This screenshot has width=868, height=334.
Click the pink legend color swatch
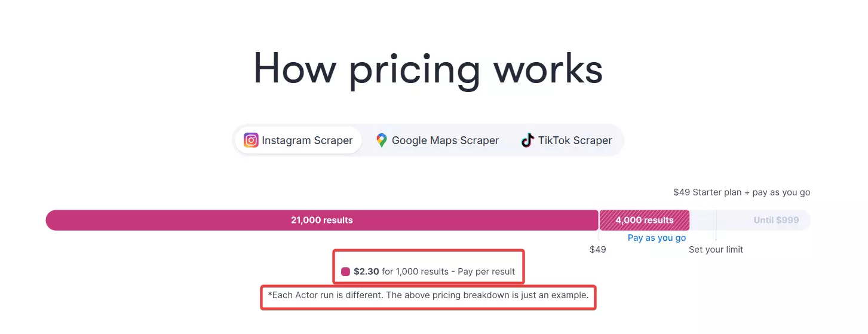click(x=345, y=272)
